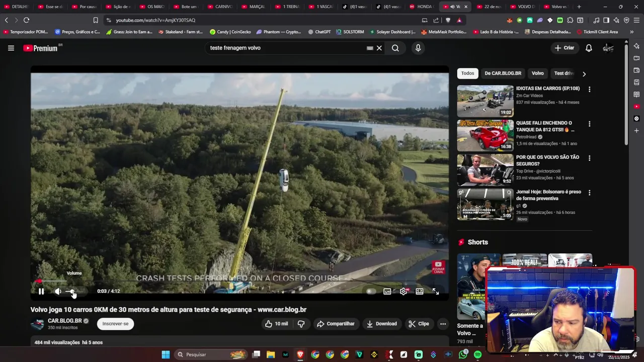Expand hidden bookmarks chevron
Image resolution: width=644 pixels, height=362 pixels.
pos(631,32)
